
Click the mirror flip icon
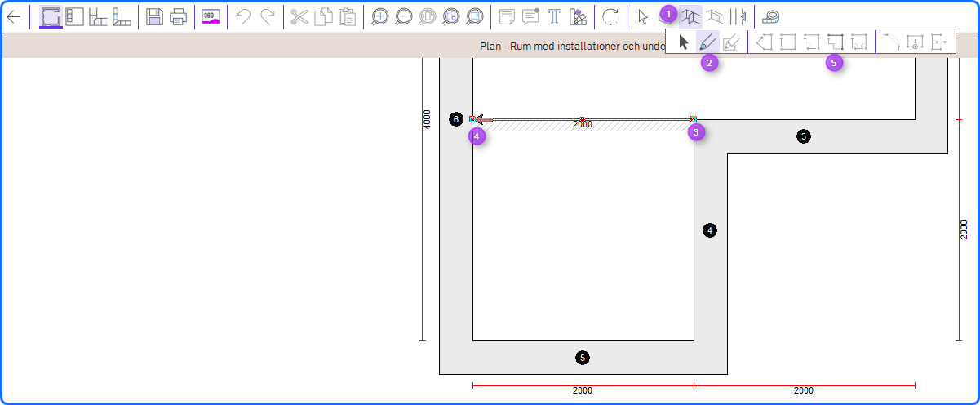(x=738, y=16)
